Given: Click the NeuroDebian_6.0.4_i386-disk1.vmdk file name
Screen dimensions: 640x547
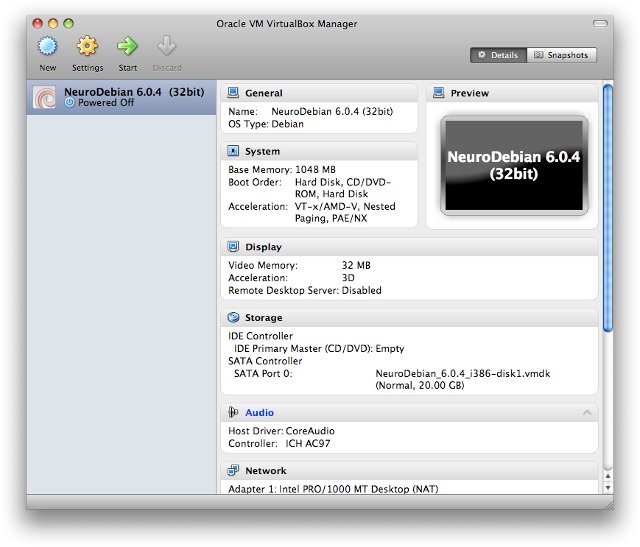Looking at the screenshot, I should coord(463,374).
